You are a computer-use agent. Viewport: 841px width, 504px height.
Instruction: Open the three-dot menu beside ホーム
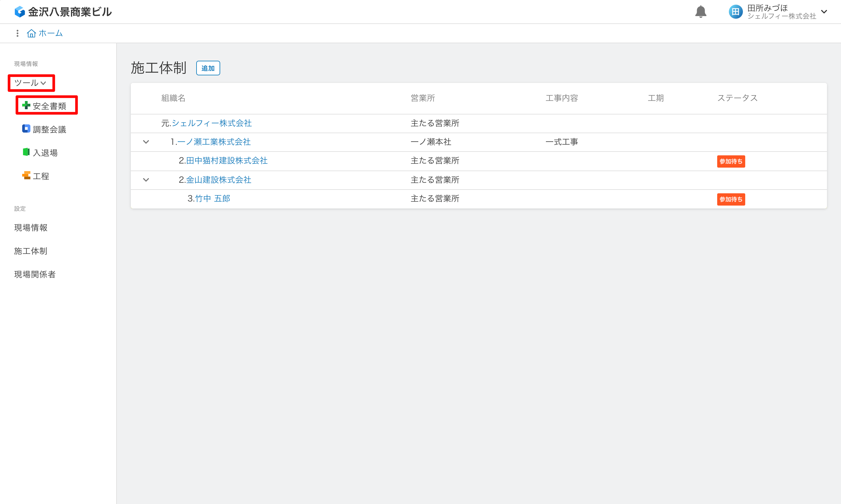click(17, 33)
